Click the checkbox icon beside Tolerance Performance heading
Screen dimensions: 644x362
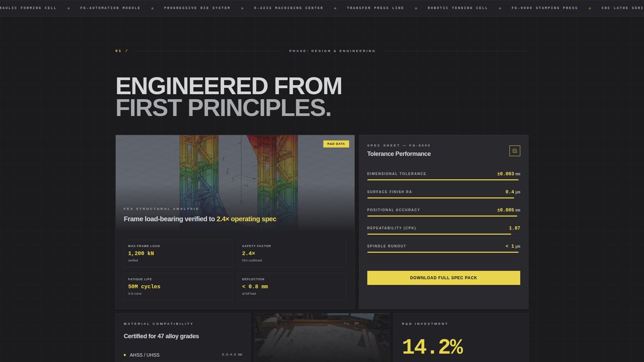click(x=515, y=151)
